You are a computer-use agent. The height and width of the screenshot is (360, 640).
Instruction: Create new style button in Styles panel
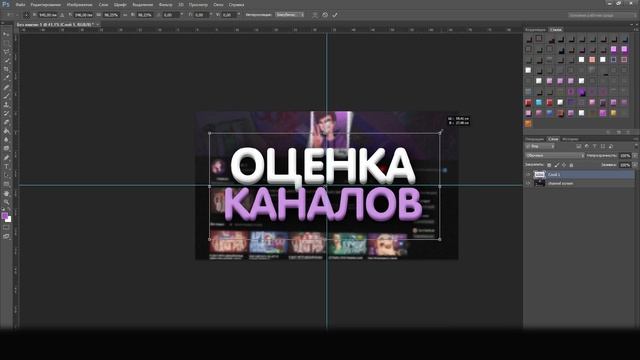[x=619, y=132]
